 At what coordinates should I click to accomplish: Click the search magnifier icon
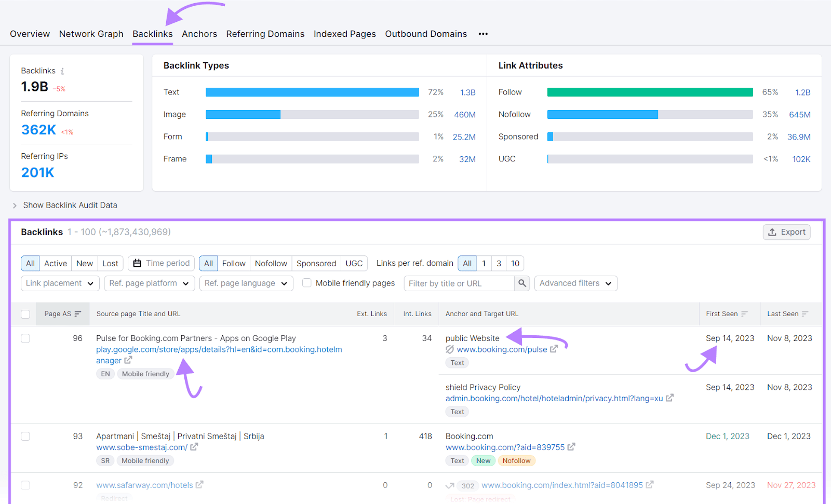pos(522,283)
